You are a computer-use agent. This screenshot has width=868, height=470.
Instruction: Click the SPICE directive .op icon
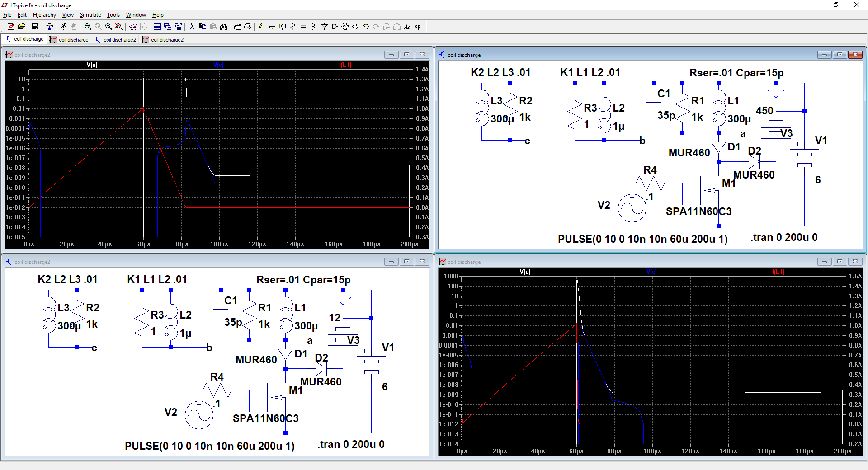418,27
